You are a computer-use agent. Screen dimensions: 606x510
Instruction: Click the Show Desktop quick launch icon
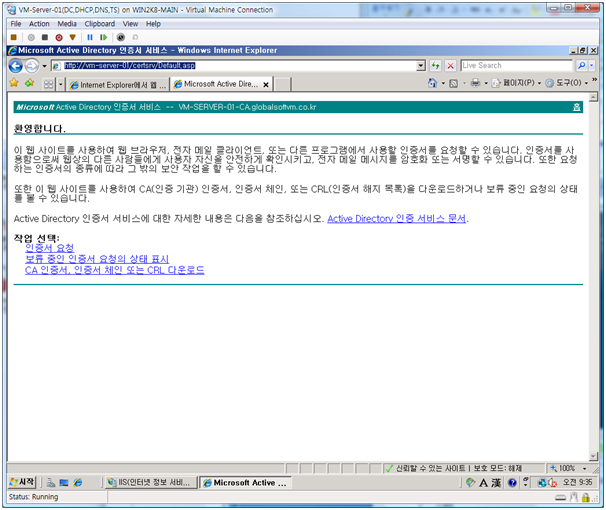pos(64,483)
